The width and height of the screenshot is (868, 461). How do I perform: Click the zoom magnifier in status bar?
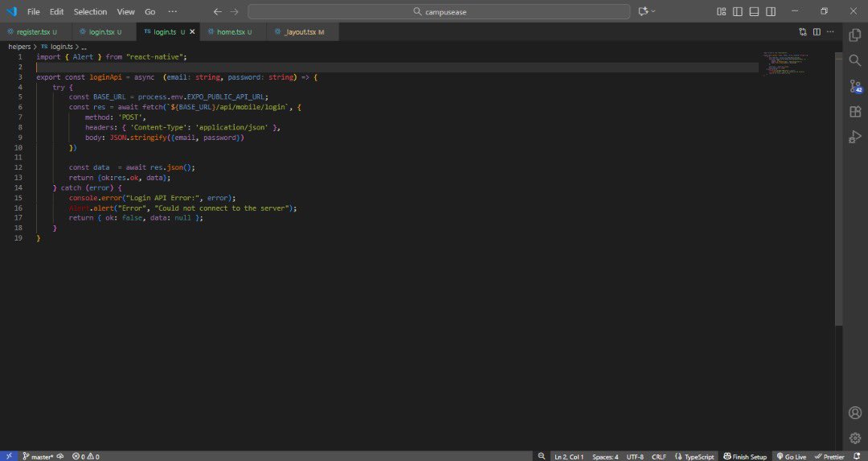[x=542, y=456]
